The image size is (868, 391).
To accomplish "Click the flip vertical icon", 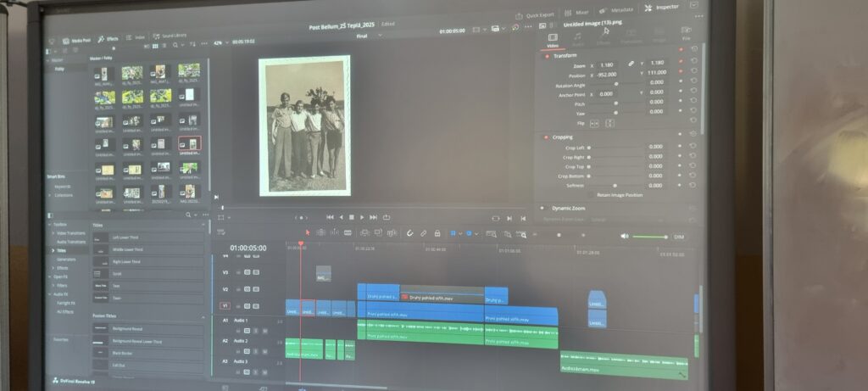I will [610, 124].
